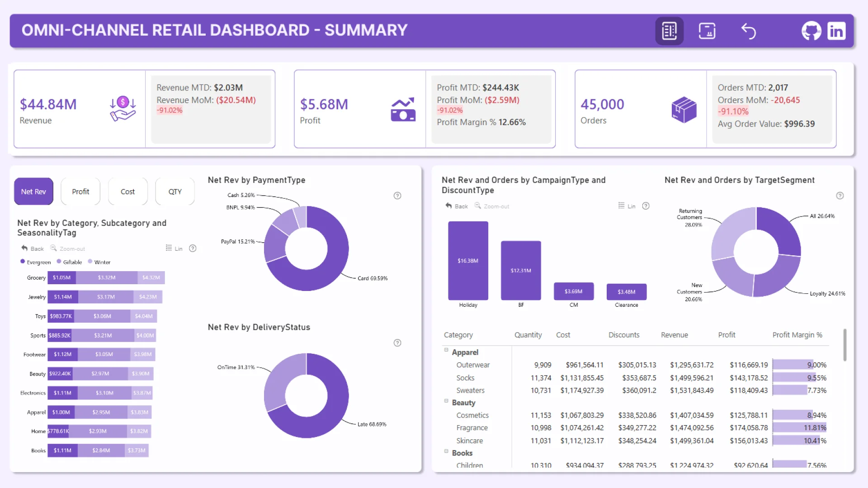This screenshot has width=868, height=488.
Task: Collapse the Apparel category row
Action: pos(446,350)
